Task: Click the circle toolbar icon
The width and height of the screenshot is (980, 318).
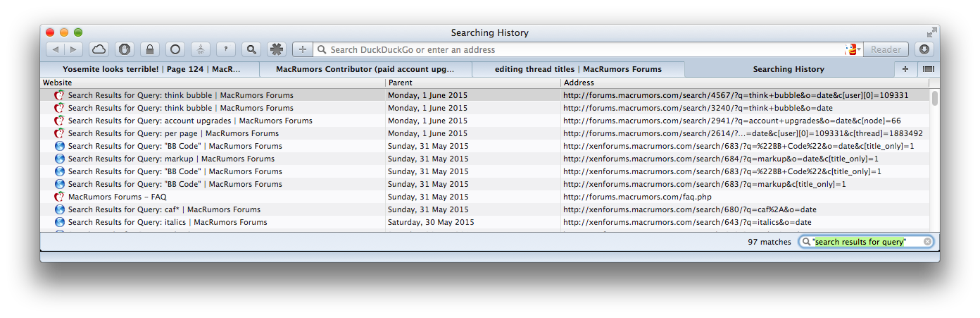Action: 175,49
